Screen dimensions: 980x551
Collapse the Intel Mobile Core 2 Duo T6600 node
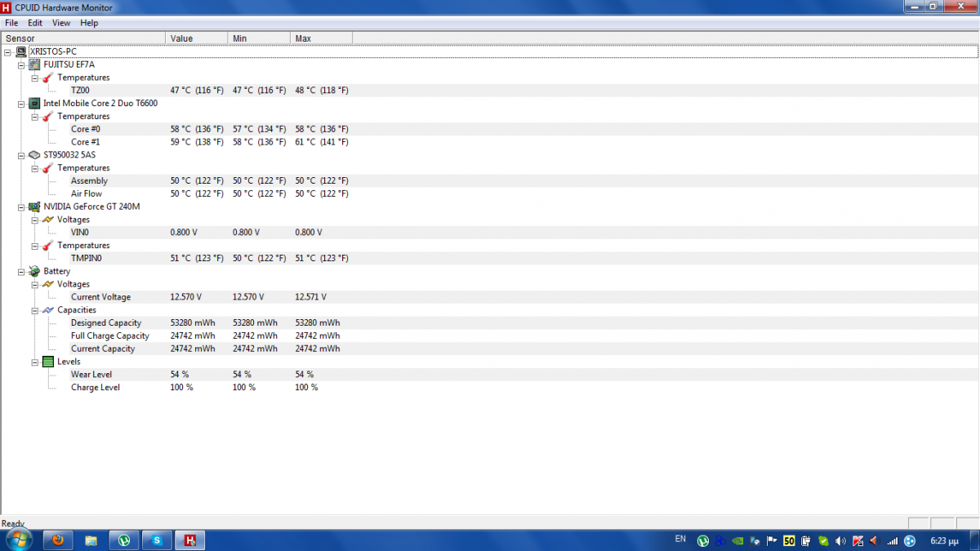click(x=22, y=104)
